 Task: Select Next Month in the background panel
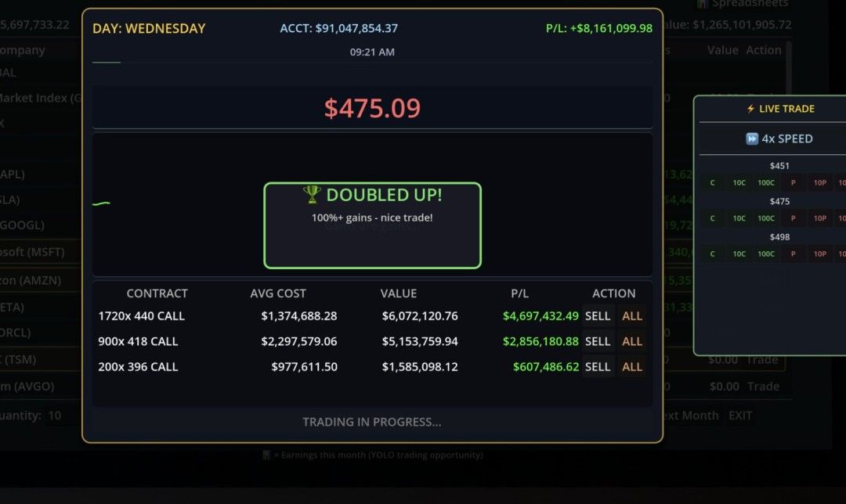click(x=689, y=416)
